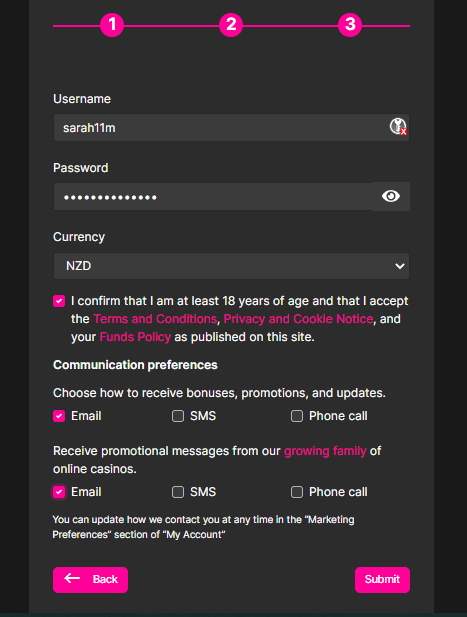Screen dimensions: 467x617
Task: Show password using the eye icon
Action: tap(391, 196)
